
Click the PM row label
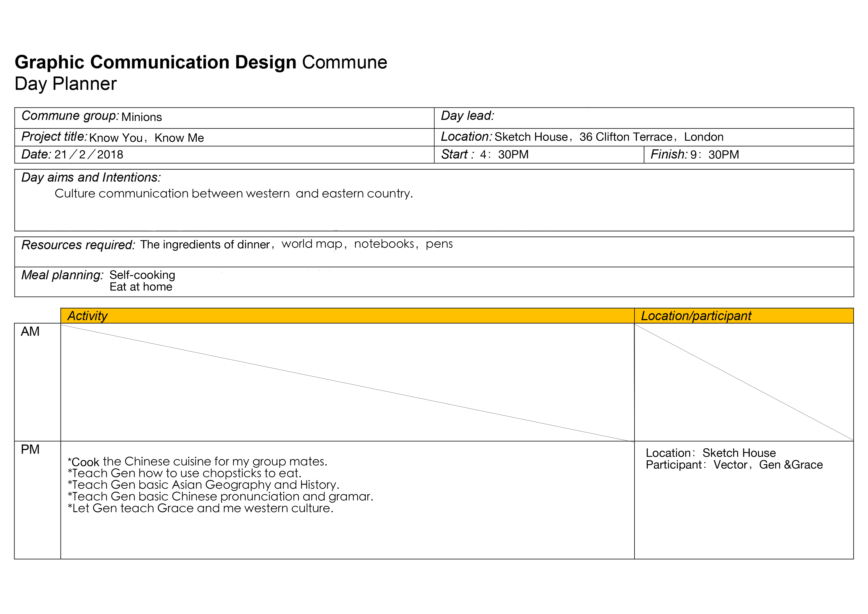click(30, 449)
